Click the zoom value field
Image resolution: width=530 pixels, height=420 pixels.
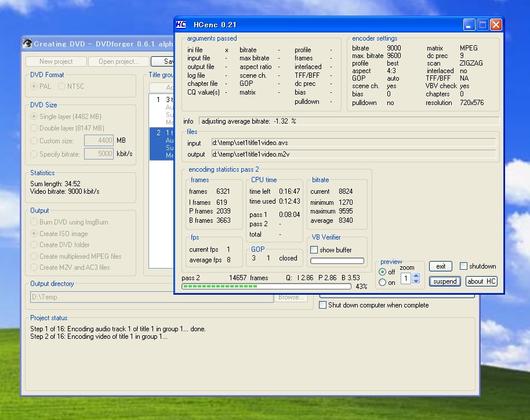406,278
